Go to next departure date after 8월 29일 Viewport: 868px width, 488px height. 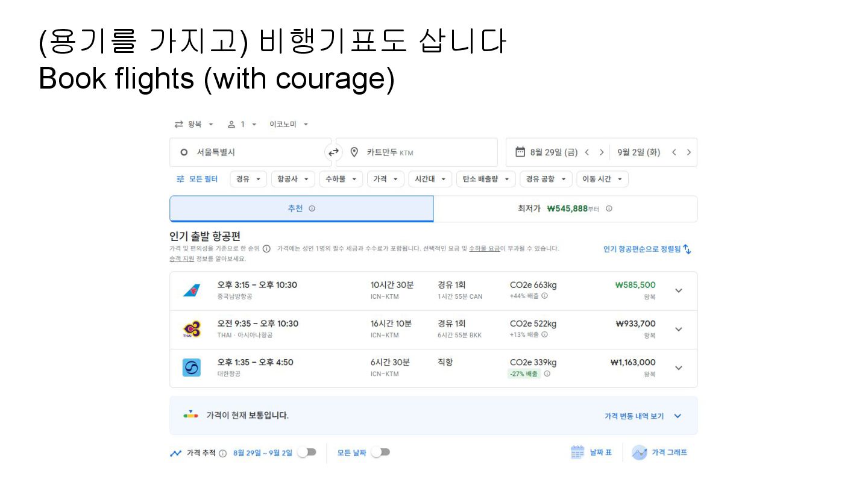coord(601,152)
